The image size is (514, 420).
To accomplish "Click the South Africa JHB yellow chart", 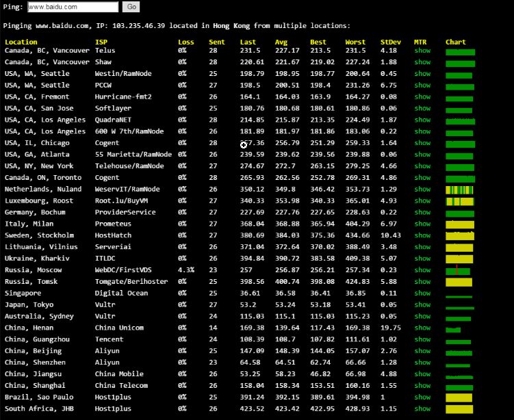I will [459, 409].
